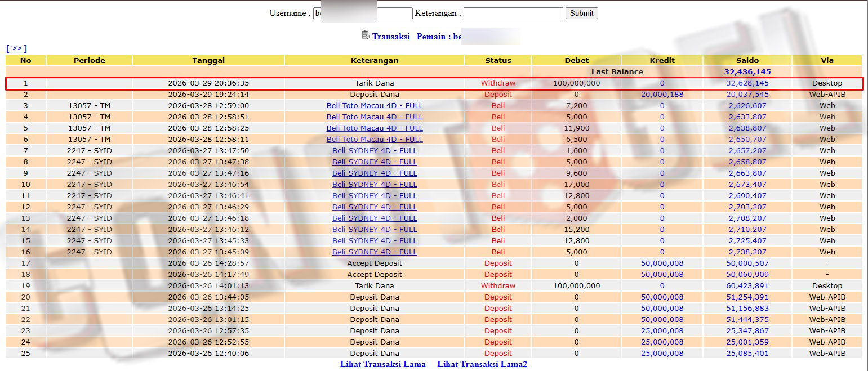
Task: Click the Submit button
Action: 582,13
